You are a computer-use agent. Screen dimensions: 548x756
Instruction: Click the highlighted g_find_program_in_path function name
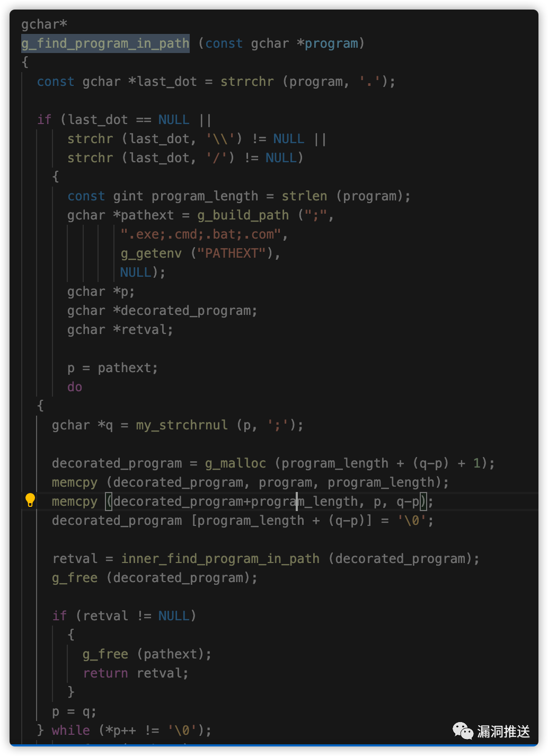105,43
